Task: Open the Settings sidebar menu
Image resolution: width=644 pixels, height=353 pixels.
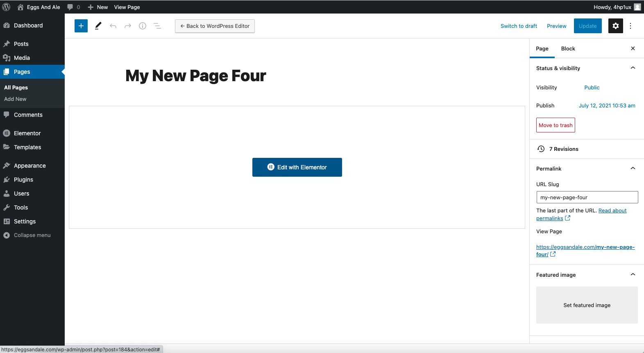Action: pos(32,221)
